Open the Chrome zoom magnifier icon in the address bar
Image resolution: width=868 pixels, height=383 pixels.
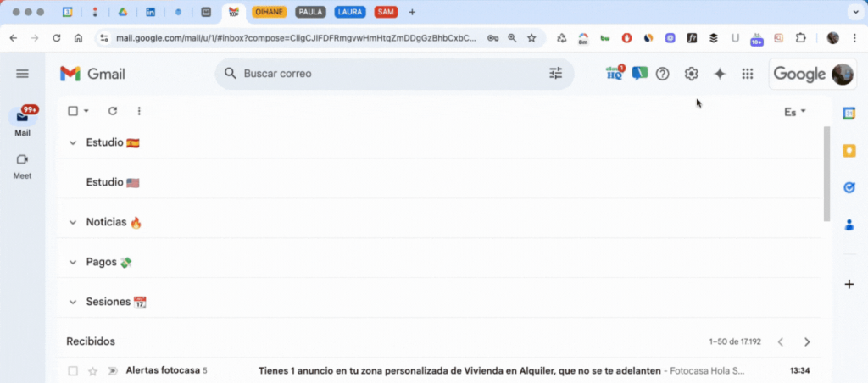(x=512, y=38)
